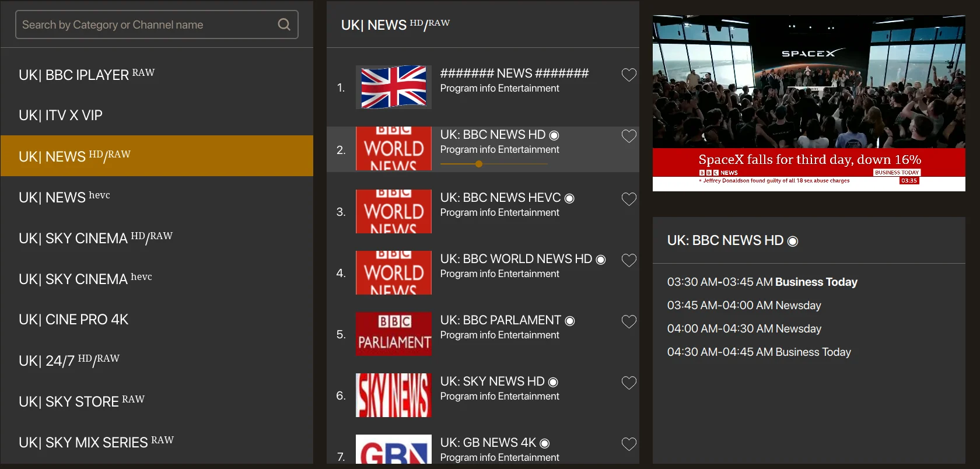Click the catch-up circle icon next to BBC PARLAMENT
980x469 pixels.
(570, 321)
